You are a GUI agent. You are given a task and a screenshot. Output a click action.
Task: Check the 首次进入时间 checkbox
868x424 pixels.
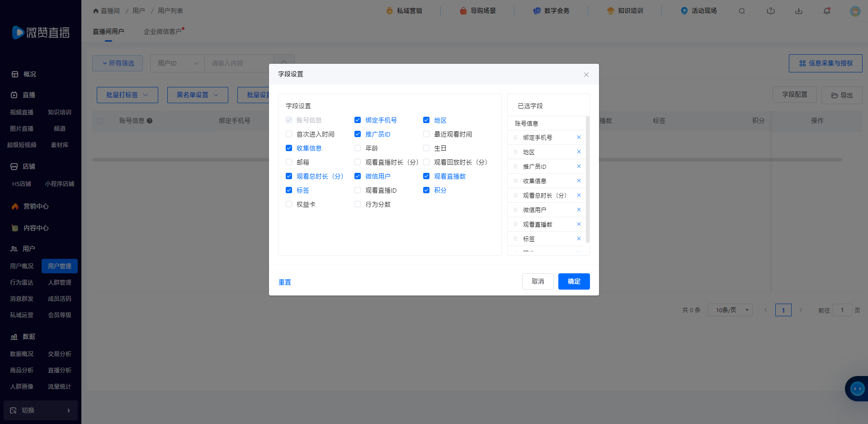[289, 134]
